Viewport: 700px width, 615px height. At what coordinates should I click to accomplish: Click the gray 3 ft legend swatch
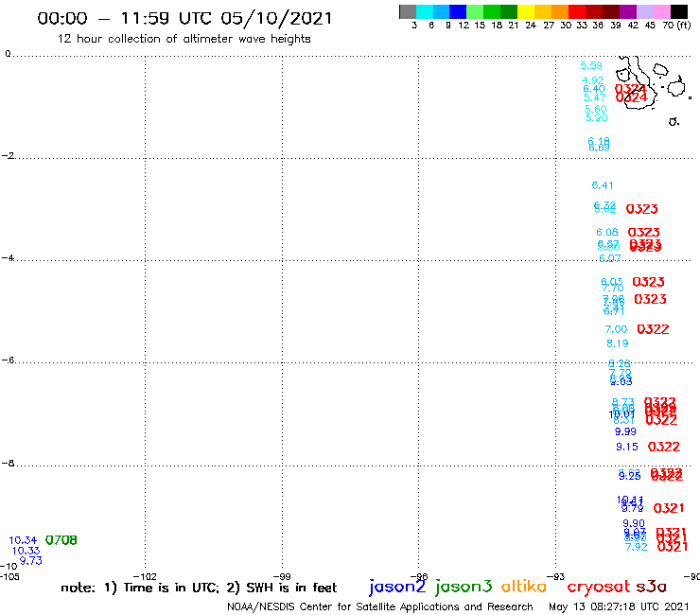click(x=408, y=11)
